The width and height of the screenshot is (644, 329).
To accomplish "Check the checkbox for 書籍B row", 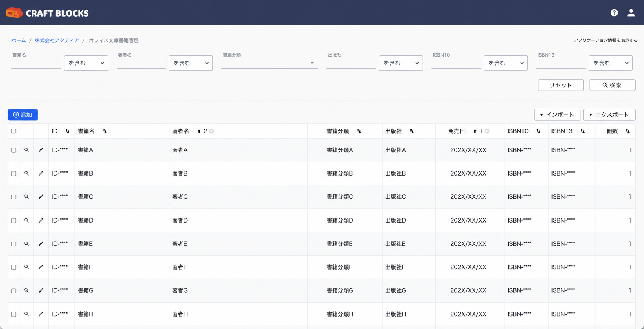I will click(x=14, y=174).
